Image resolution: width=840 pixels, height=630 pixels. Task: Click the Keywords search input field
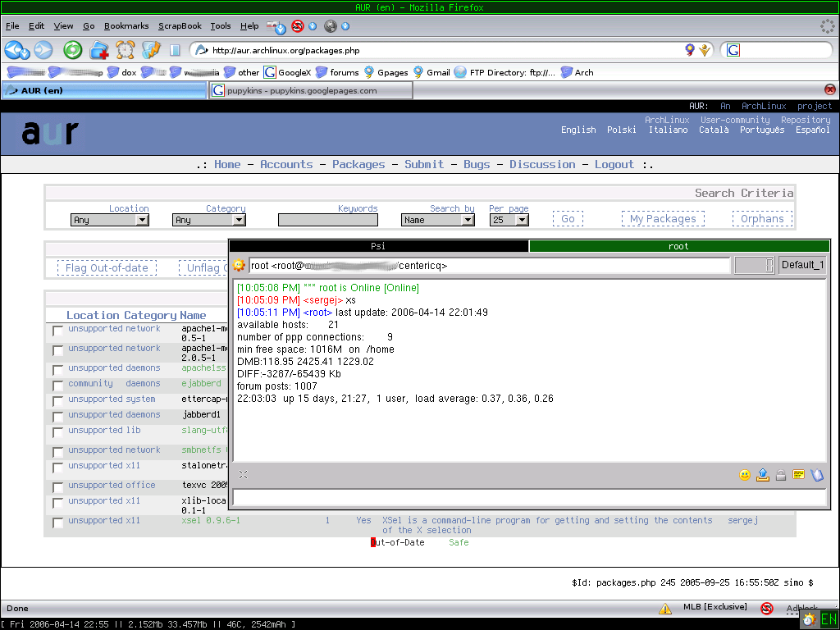click(x=328, y=220)
